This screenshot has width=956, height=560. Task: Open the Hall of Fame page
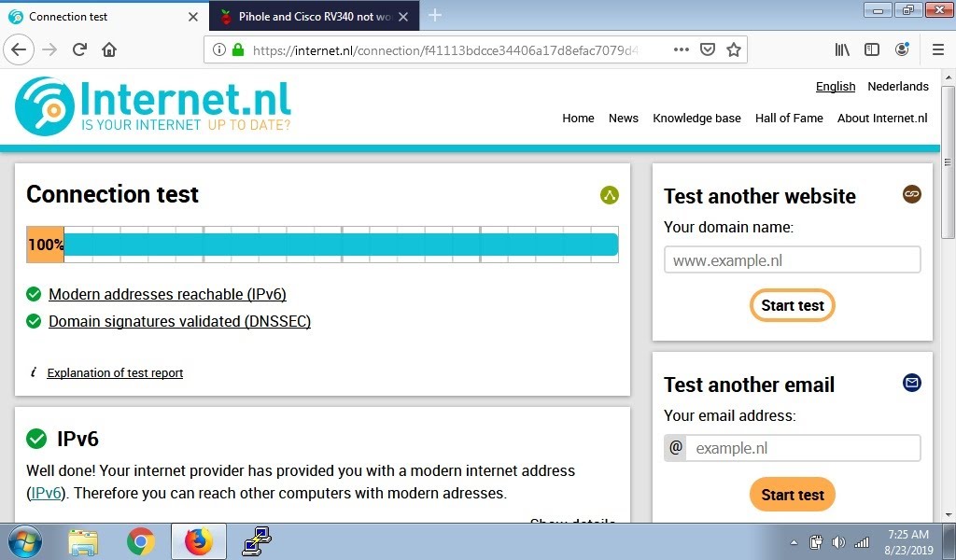[789, 118]
